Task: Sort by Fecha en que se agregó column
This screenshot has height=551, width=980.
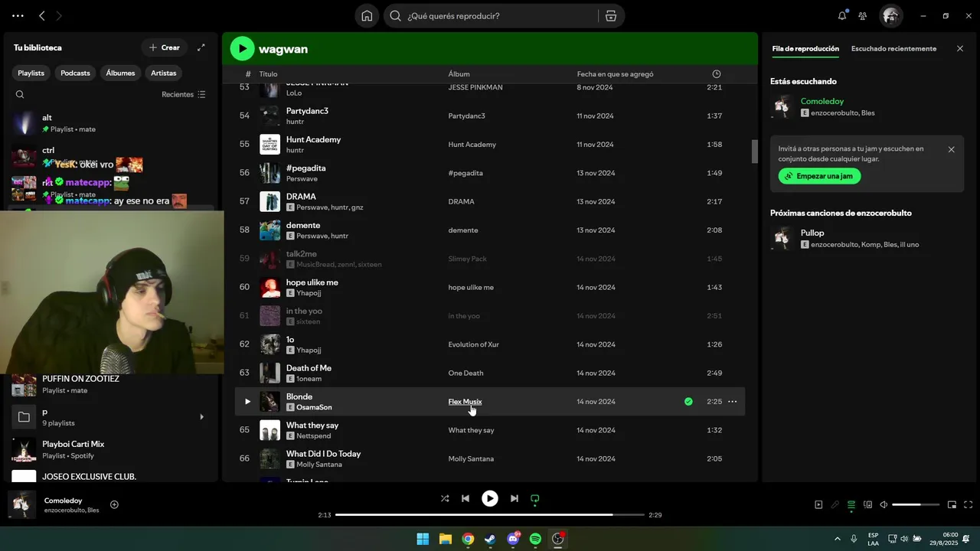Action: [615, 74]
